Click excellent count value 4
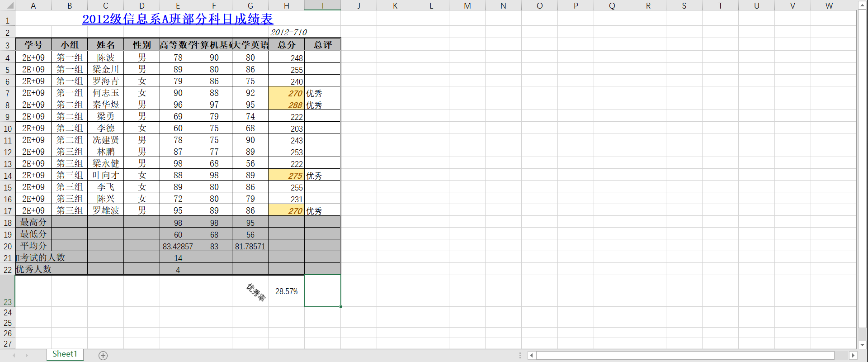Viewport: 868px width, 362px height. pos(178,269)
